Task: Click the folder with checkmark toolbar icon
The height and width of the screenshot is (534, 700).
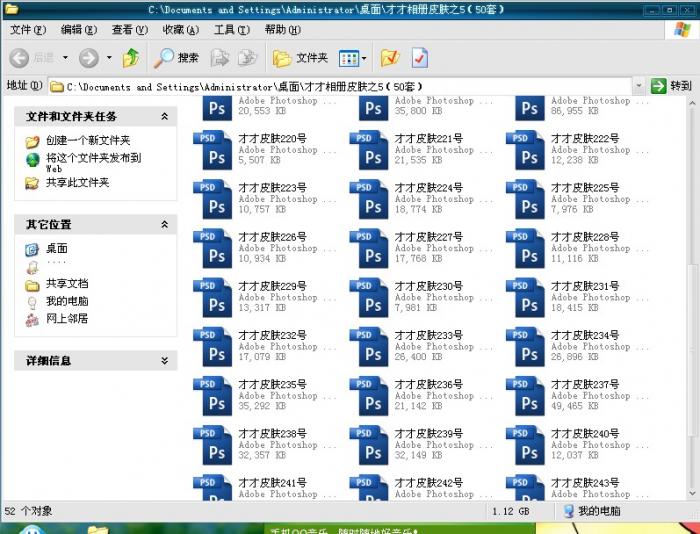Action: 390,58
